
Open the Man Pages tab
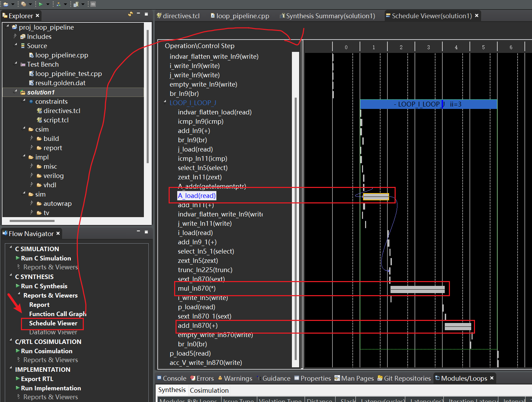tap(354, 378)
